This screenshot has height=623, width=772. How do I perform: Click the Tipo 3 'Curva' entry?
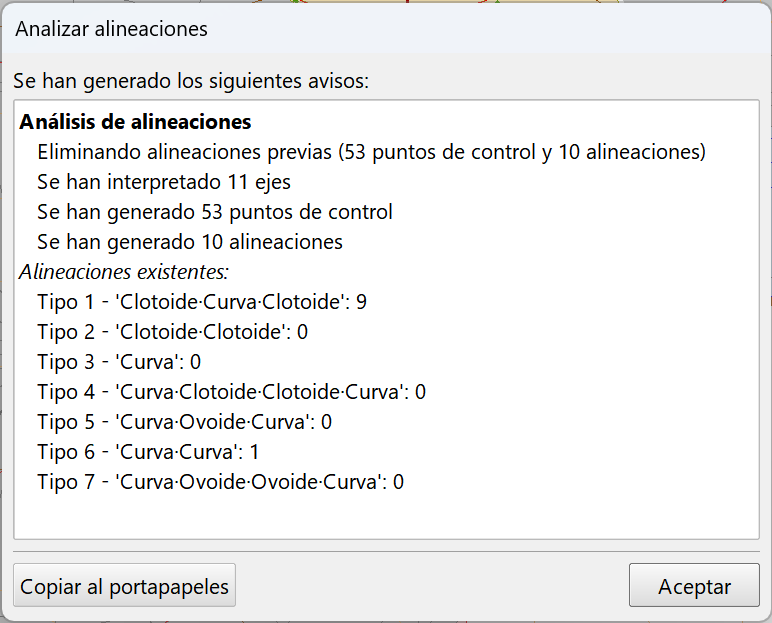pos(119,361)
